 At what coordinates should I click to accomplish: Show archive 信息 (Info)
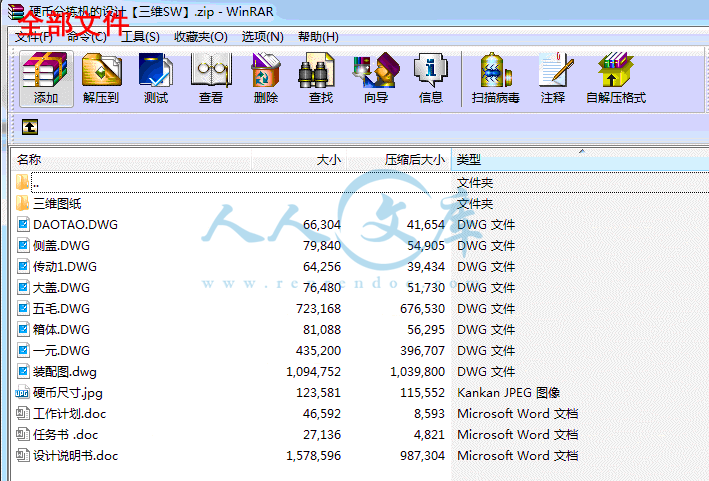pos(430,78)
